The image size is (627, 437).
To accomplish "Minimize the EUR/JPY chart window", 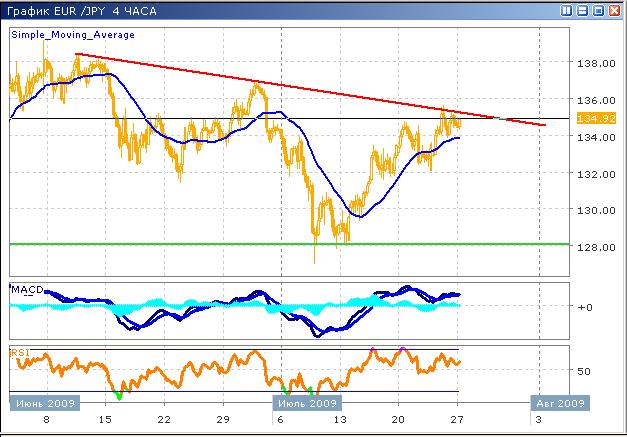I will tap(583, 10).
